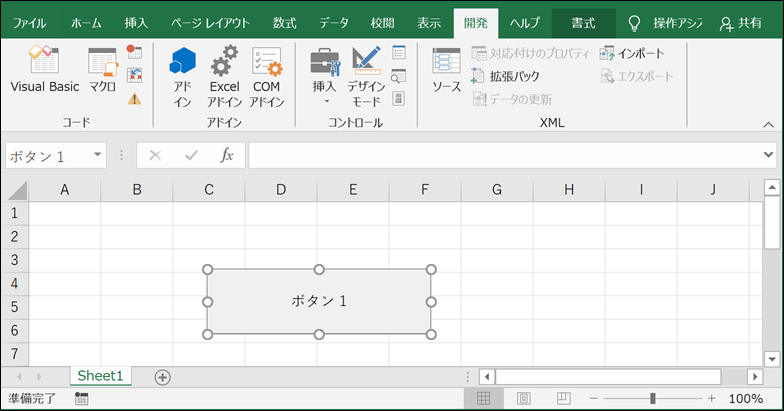This screenshot has width=784, height=411.
Task: Click the zoom in plus button
Action: tap(712, 398)
